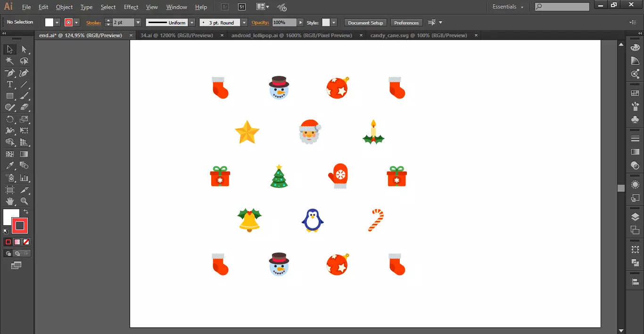Open the Essentials workspace switcher
644x334 pixels.
[508, 7]
